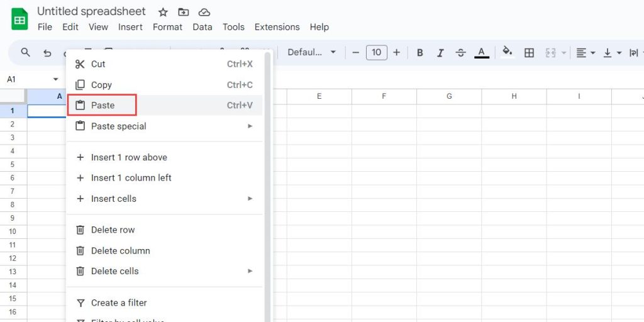Select Create a filter option
Screen dimensions: 644x322
[164, 303]
